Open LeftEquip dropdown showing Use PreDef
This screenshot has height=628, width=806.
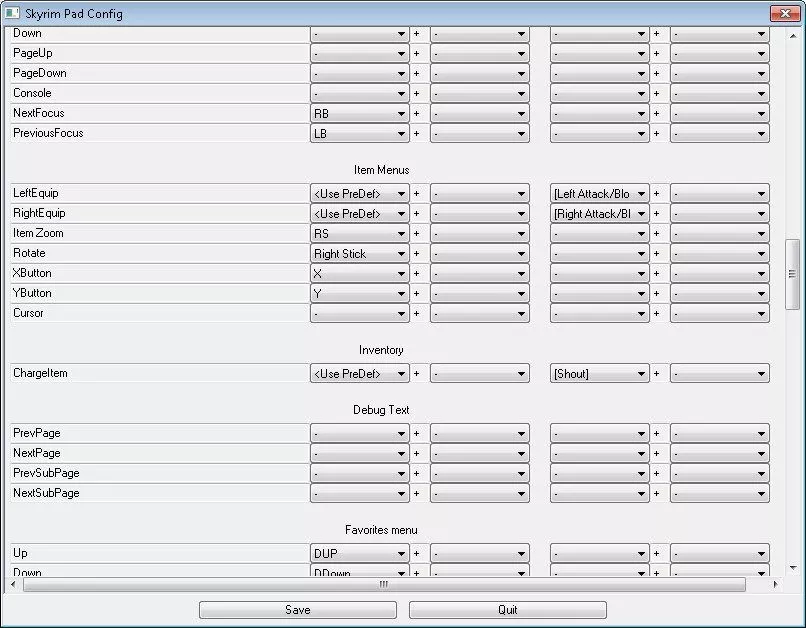[x=359, y=194]
